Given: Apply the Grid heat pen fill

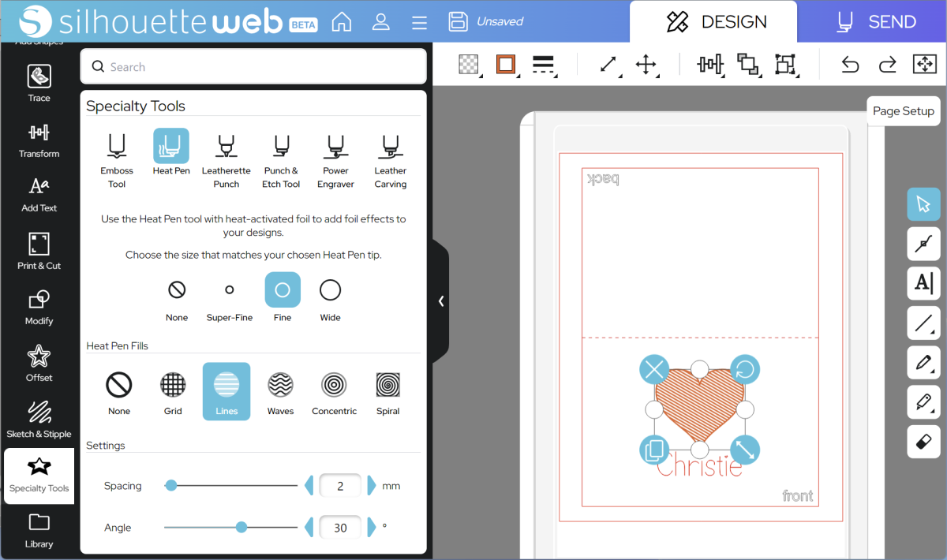Looking at the screenshot, I should click(173, 392).
